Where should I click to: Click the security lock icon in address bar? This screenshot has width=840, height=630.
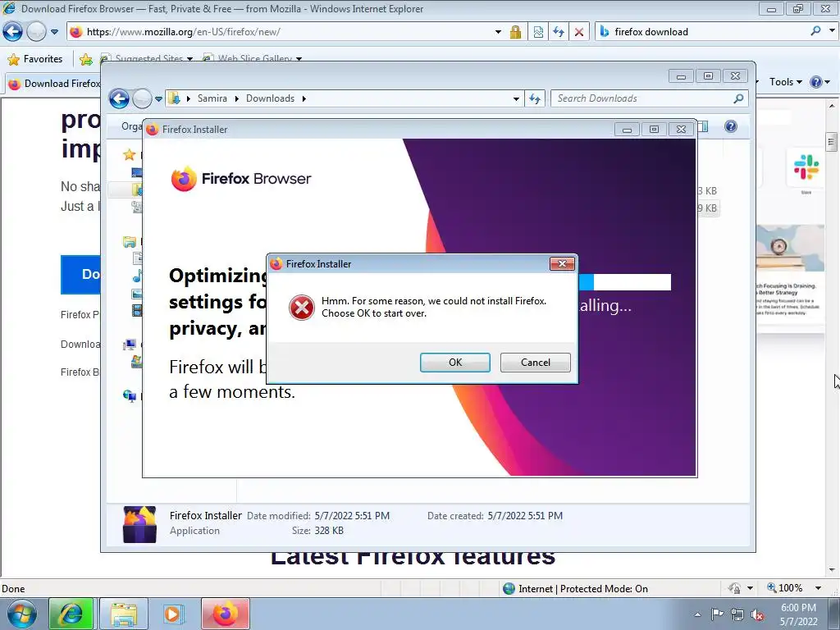coord(515,32)
